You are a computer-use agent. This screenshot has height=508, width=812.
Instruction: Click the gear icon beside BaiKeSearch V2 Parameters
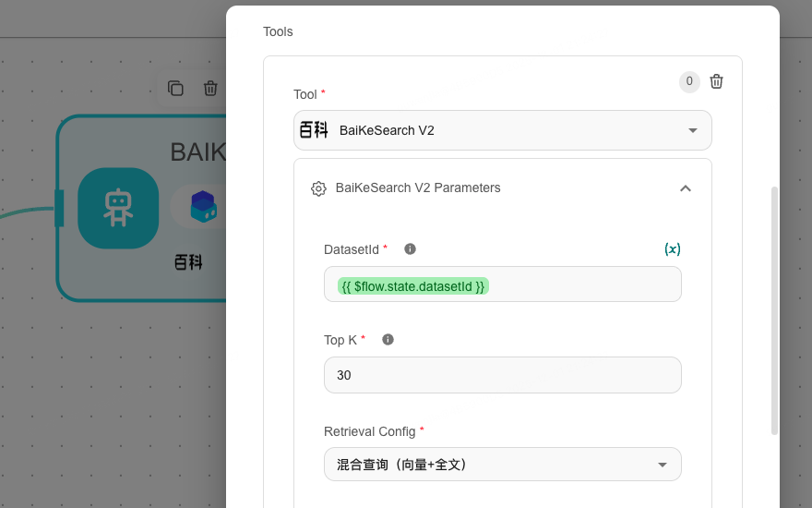[318, 188]
